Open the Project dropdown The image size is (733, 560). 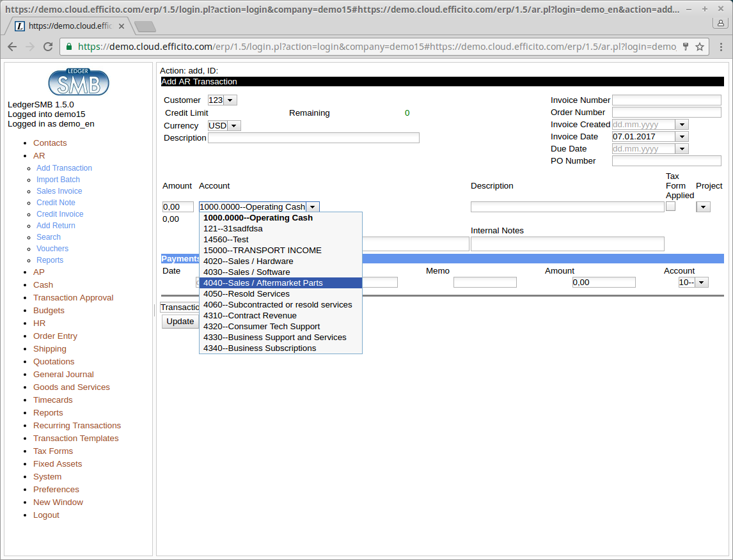[703, 207]
